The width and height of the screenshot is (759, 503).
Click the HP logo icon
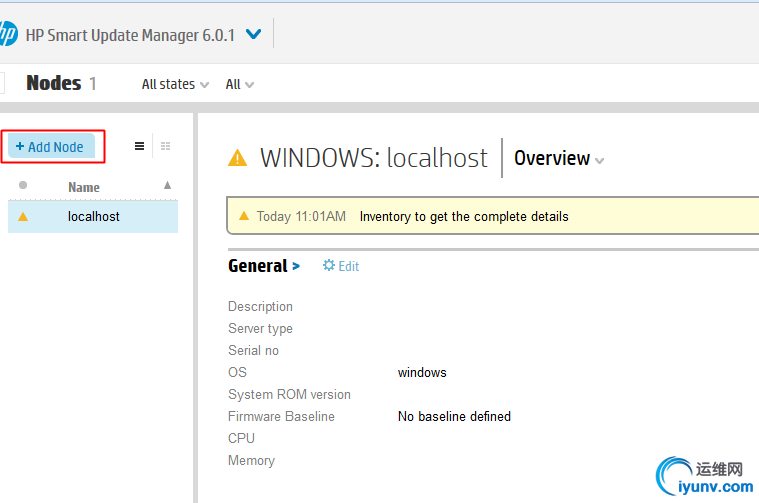point(8,34)
